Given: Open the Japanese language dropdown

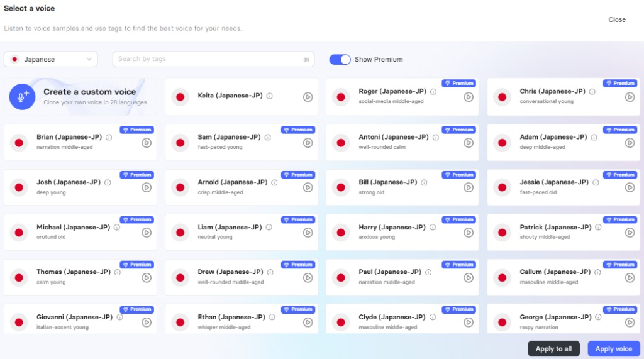Looking at the screenshot, I should coord(50,59).
